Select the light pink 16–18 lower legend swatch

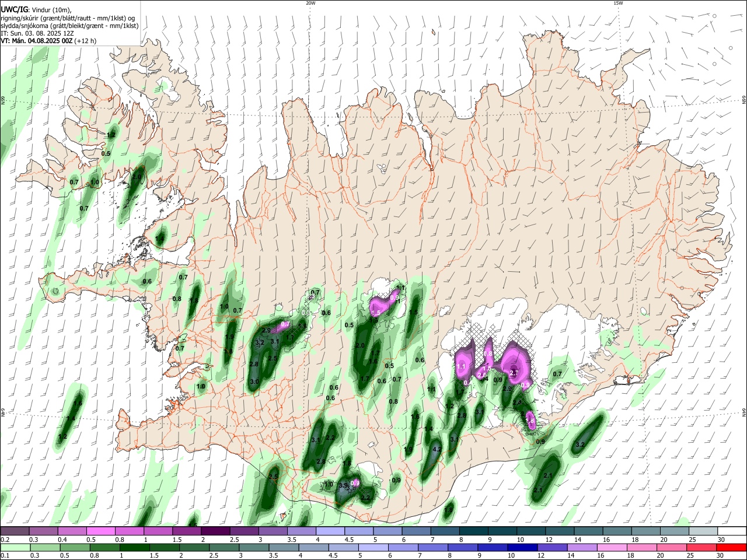click(x=611, y=548)
